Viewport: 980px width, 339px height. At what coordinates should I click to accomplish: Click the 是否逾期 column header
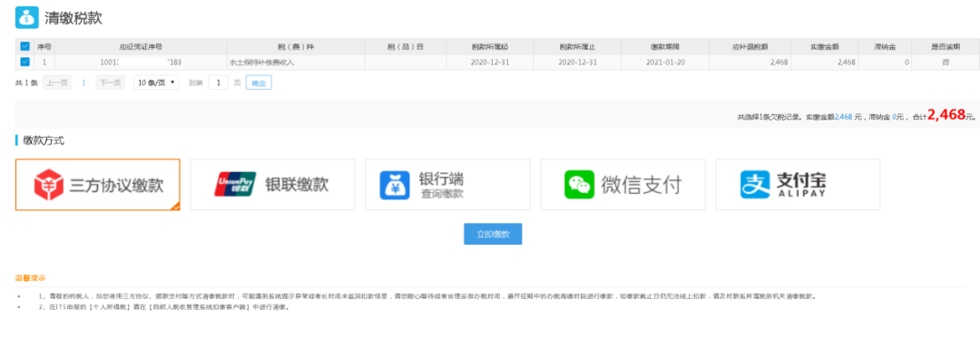pos(945,47)
